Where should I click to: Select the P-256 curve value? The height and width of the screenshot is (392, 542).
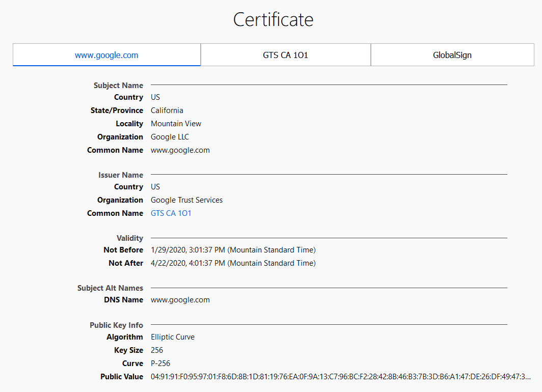160,363
